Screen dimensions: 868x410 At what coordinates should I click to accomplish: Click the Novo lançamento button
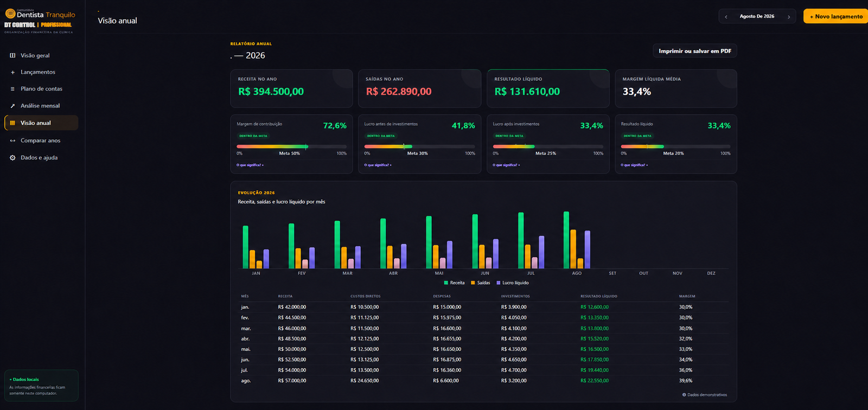(x=836, y=16)
